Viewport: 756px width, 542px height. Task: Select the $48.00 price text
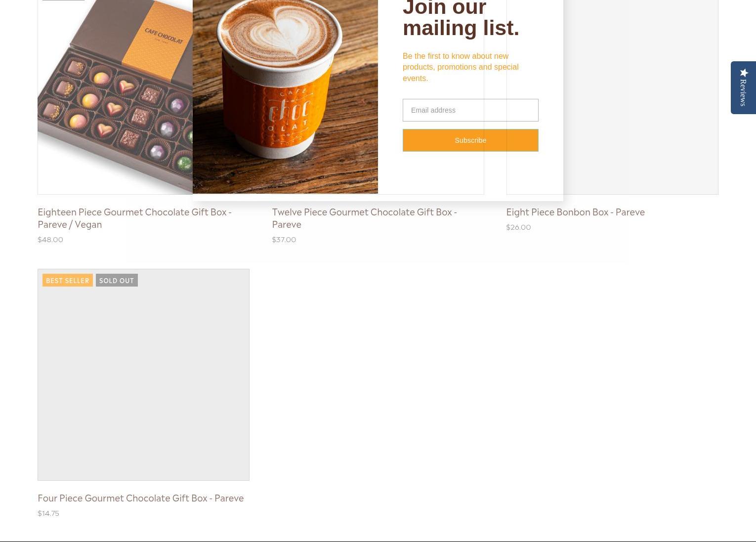click(x=50, y=239)
